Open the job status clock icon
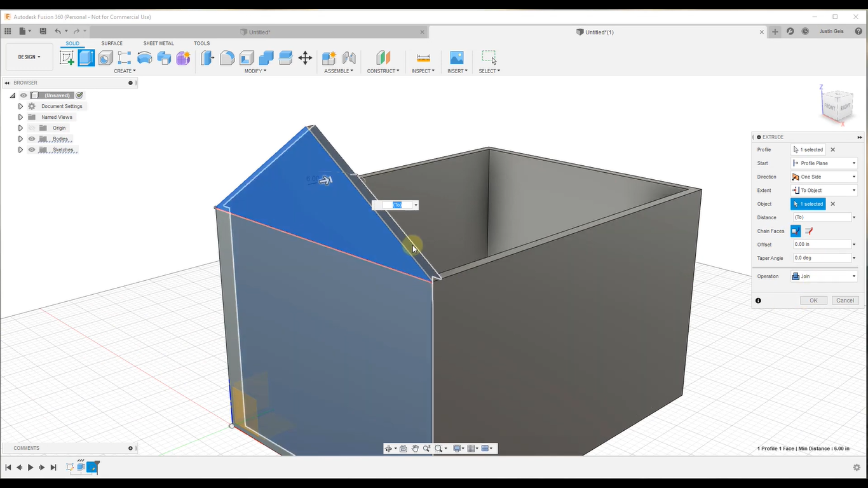 pyautogui.click(x=806, y=31)
